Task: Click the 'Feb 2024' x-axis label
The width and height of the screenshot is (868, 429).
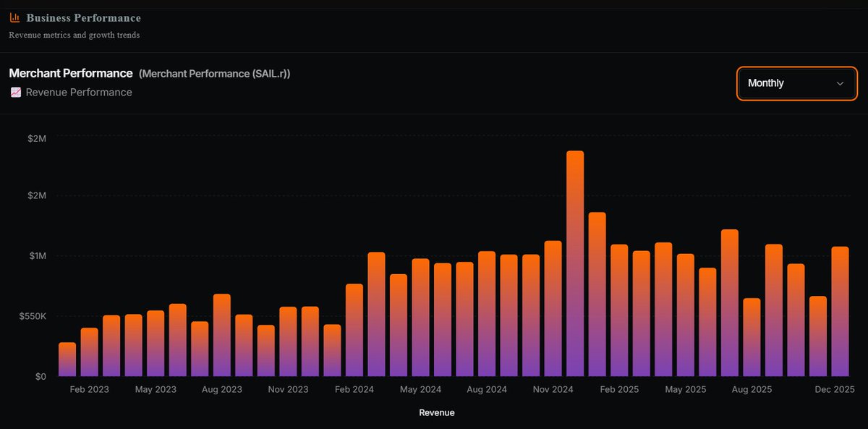Action: (354, 390)
